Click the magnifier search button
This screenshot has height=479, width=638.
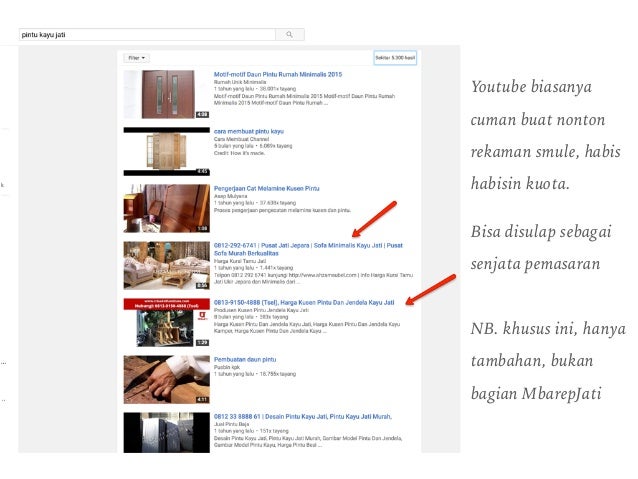[x=289, y=35]
